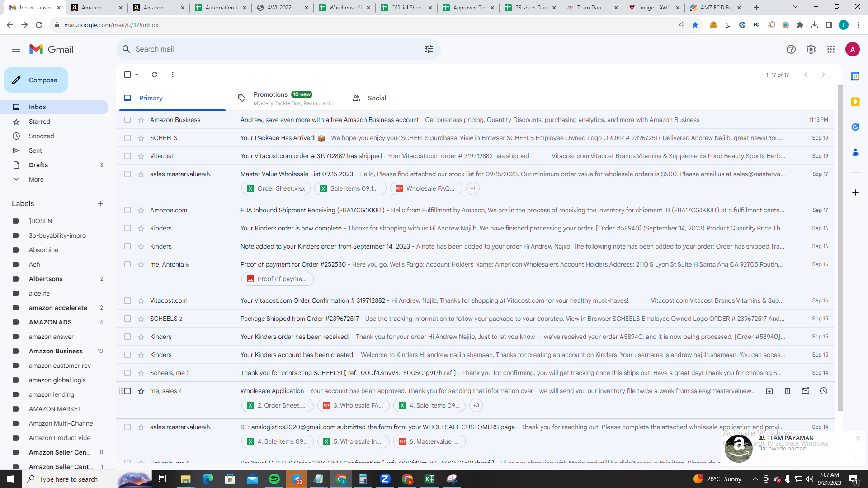Image resolution: width=868 pixels, height=488 pixels.
Task: Select the Vitacost.com Order Confirmation checkbox
Action: tap(127, 300)
